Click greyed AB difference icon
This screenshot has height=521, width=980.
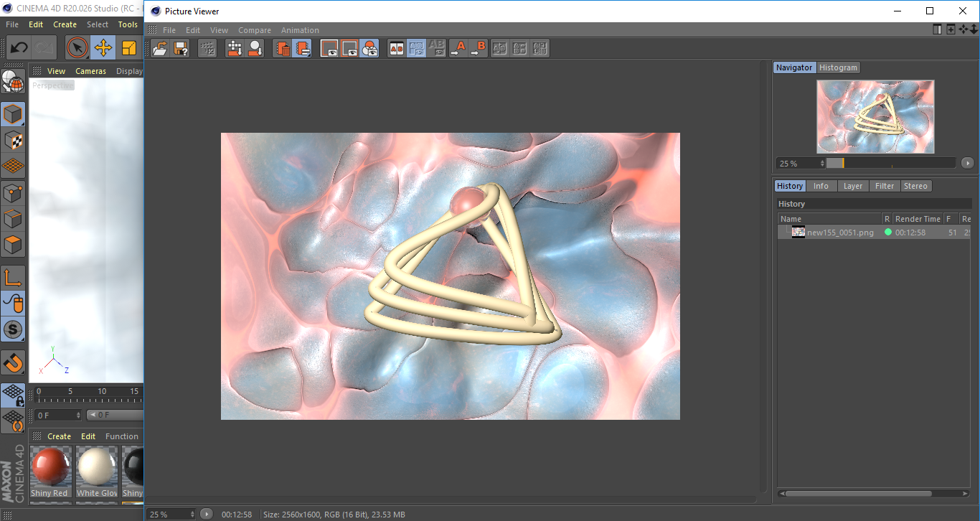pyautogui.click(x=436, y=48)
